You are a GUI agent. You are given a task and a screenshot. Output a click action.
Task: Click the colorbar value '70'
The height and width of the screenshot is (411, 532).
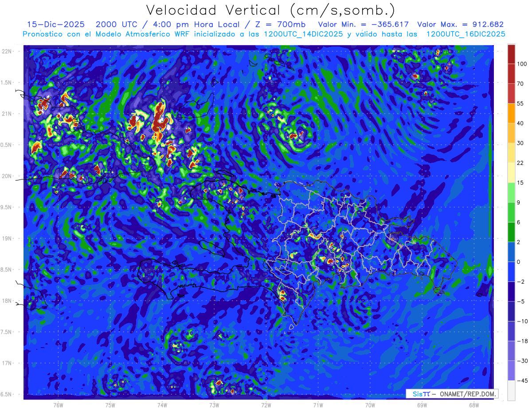(520, 83)
